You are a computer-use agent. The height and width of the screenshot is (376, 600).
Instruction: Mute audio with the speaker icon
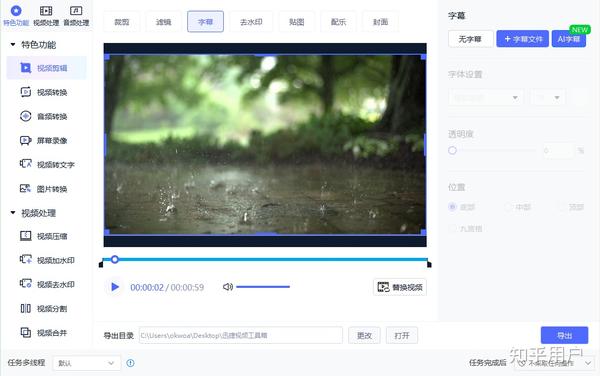[x=228, y=286]
